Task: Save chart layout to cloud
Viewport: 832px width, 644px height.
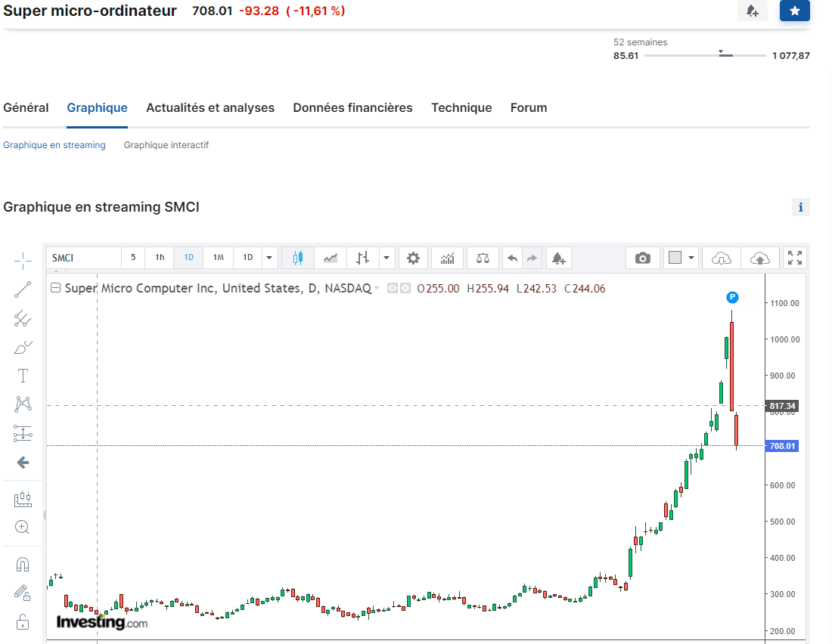Action: pos(760,258)
